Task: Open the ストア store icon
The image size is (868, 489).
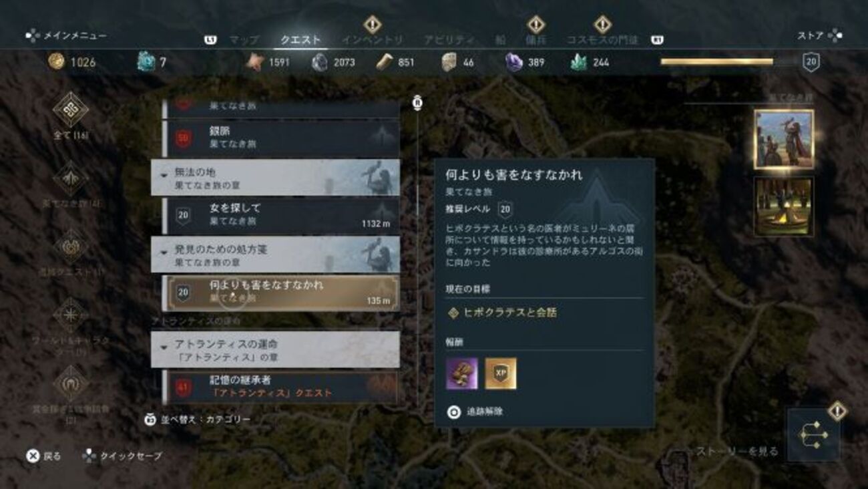Action: tap(835, 35)
